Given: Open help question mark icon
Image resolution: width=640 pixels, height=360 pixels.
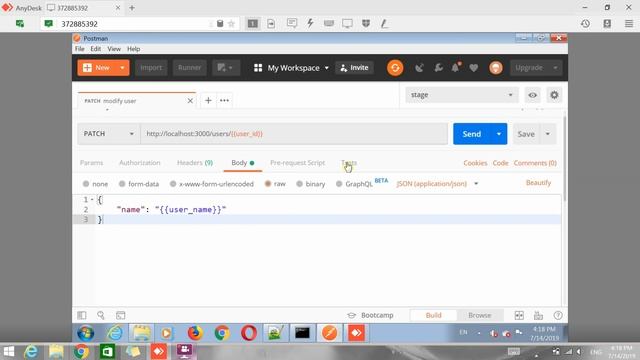Looking at the screenshot, I should click(558, 315).
